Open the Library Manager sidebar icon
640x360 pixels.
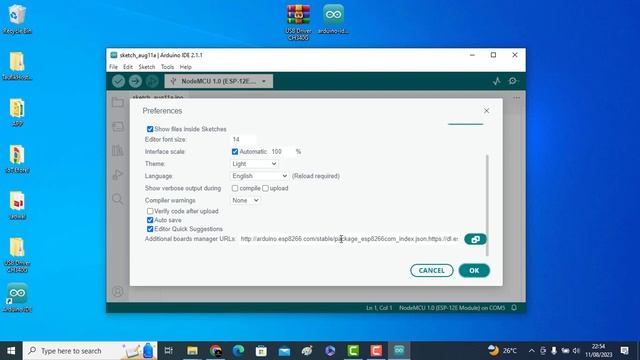click(x=118, y=151)
